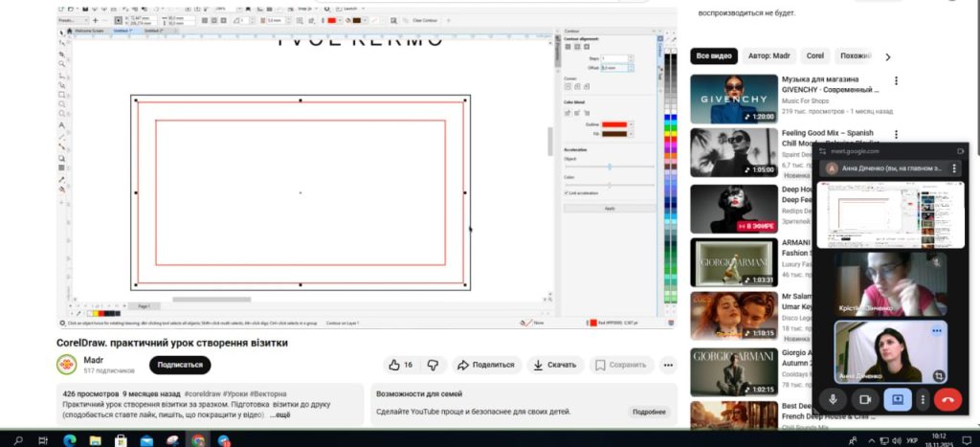The image size is (980, 447).
Task: Select the "Автор: Madr" filter chip
Action: pos(769,56)
